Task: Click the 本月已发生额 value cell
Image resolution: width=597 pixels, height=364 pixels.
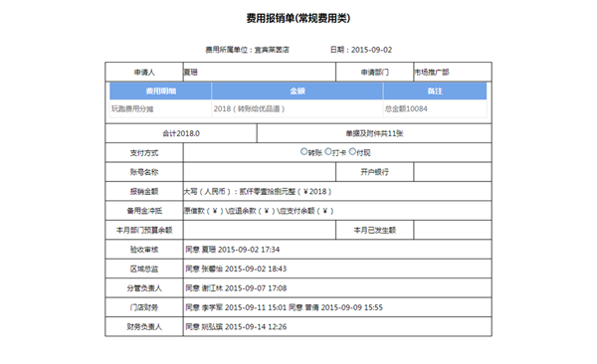Action: [453, 230]
